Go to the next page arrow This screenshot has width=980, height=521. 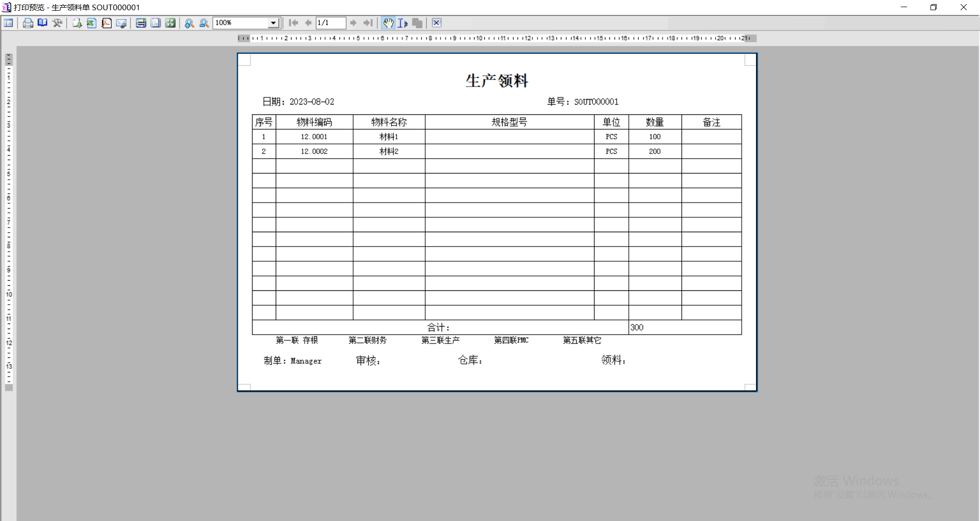pos(353,23)
